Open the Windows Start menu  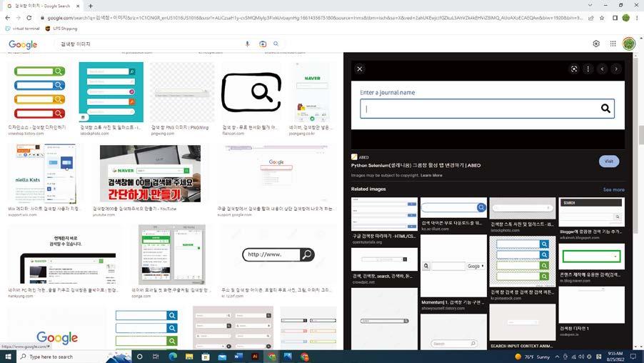click(8, 357)
